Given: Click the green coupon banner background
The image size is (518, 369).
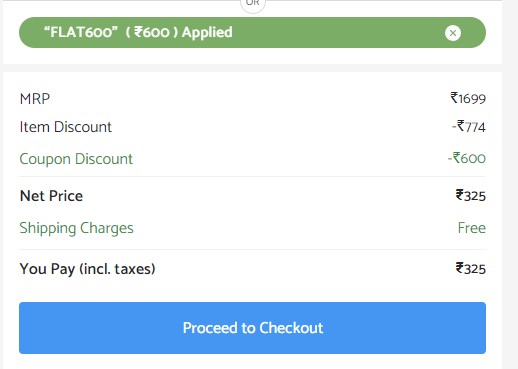Looking at the screenshot, I should 333,33.
